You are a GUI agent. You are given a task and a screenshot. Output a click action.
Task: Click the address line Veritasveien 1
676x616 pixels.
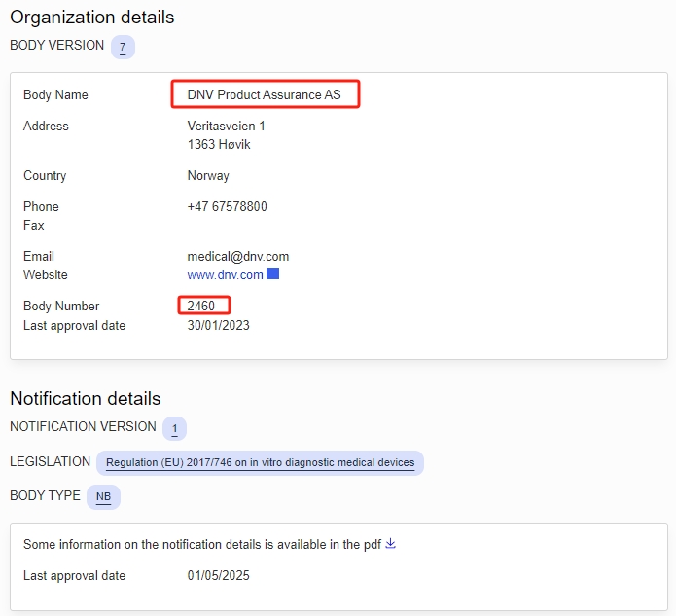coord(226,126)
